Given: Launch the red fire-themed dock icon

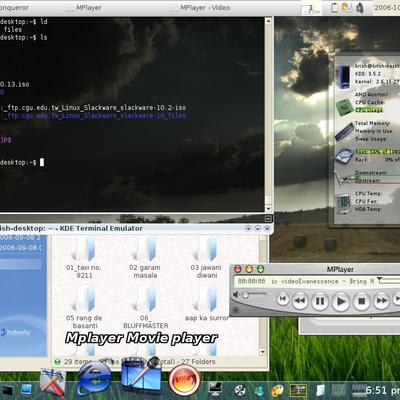Looking at the screenshot, I should [x=184, y=380].
